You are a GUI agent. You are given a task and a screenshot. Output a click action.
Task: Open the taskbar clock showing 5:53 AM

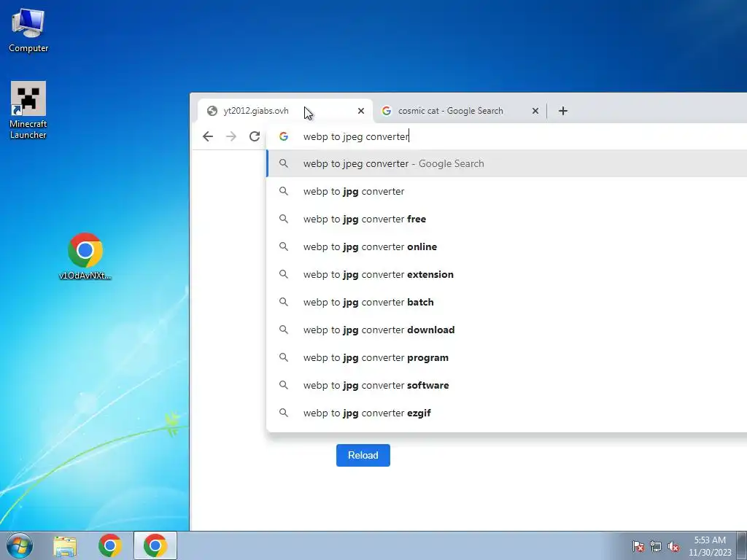tap(710, 546)
